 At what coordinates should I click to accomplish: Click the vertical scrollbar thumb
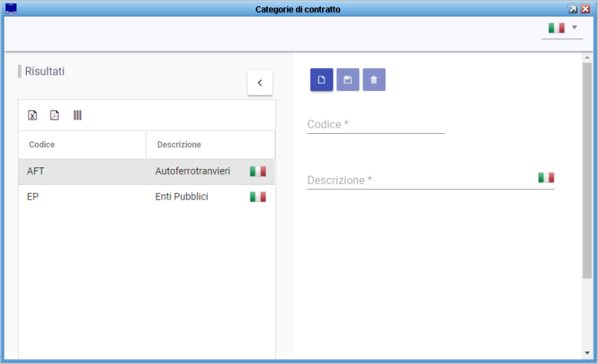(587, 172)
